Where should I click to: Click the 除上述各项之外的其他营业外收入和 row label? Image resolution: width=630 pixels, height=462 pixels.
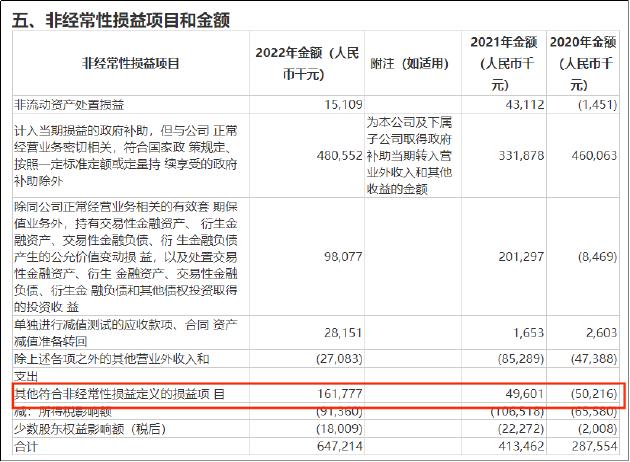click(112, 359)
